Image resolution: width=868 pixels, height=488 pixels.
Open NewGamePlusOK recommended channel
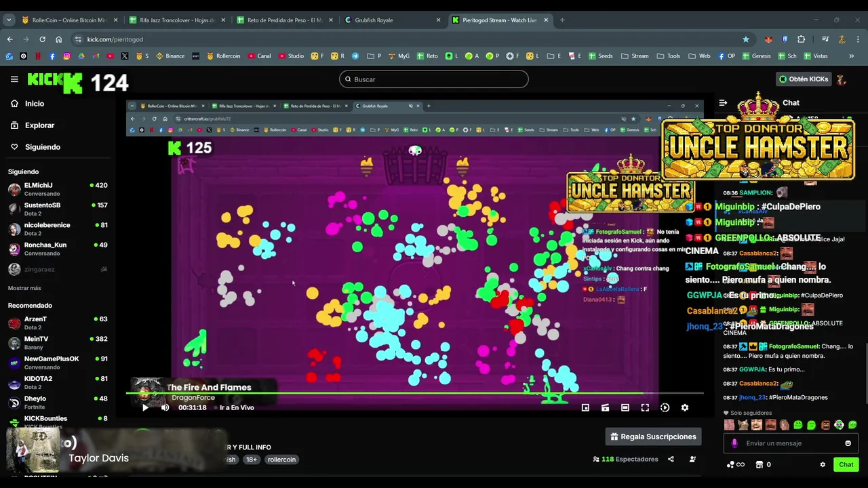pyautogui.click(x=58, y=363)
